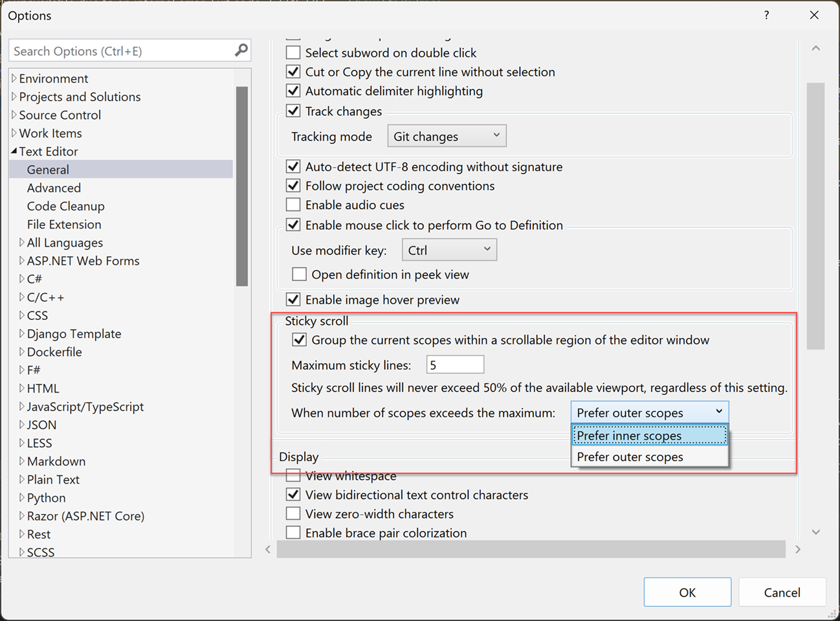The width and height of the screenshot is (840, 621).
Task: Enable View whitespace
Action: [x=293, y=475]
